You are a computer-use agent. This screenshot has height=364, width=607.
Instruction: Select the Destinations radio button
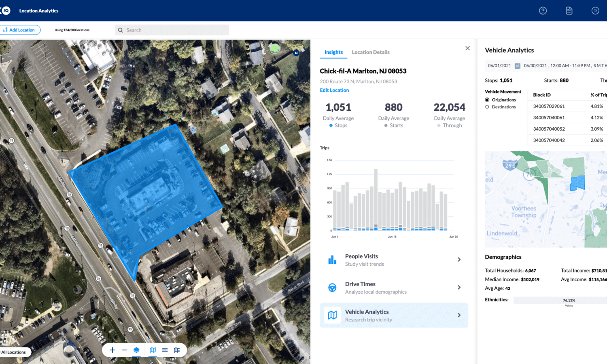(x=487, y=107)
